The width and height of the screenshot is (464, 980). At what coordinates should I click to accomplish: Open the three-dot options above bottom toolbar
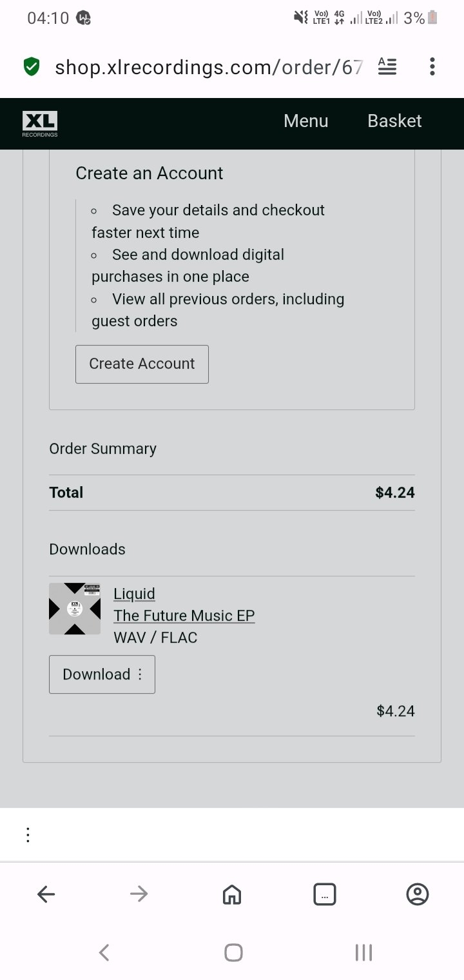coord(28,835)
